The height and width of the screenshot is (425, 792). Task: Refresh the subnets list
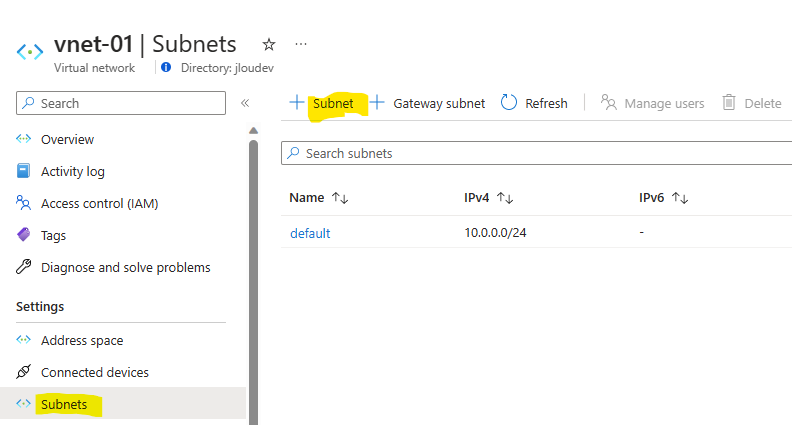tap(546, 104)
